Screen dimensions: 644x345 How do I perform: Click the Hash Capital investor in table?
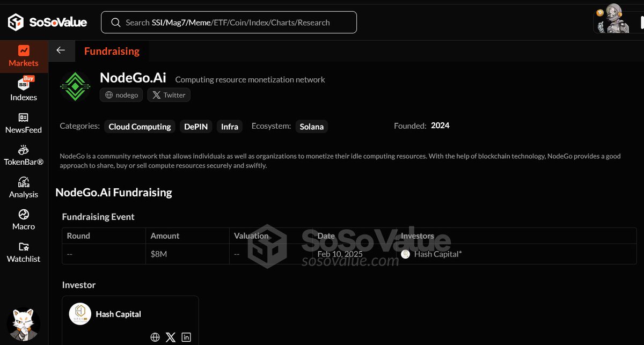(432, 254)
